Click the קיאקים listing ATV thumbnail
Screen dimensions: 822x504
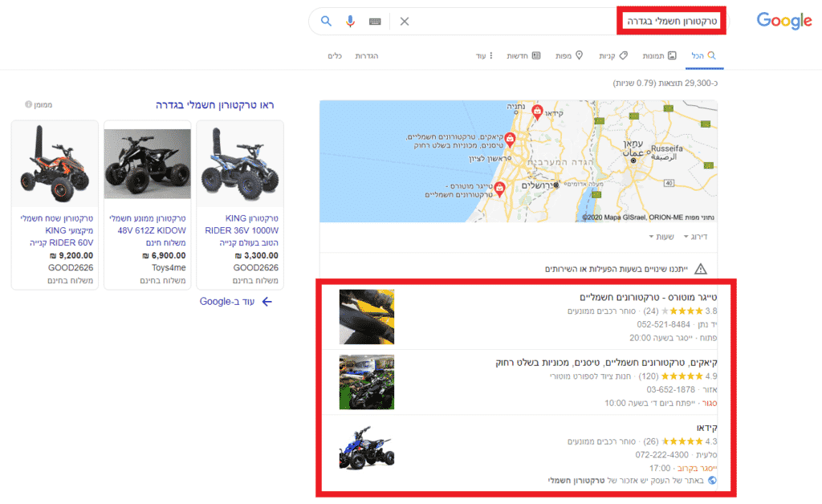[x=366, y=382]
